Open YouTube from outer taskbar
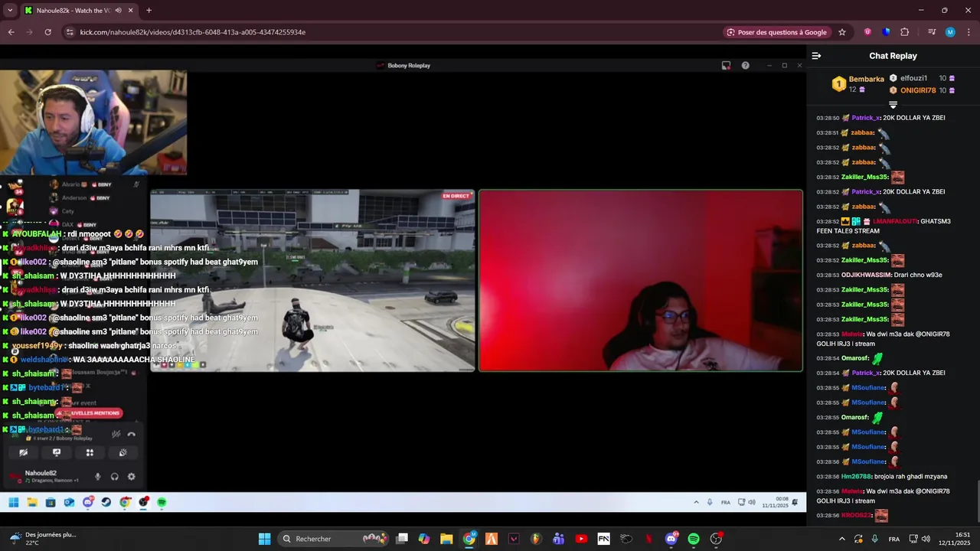Image resolution: width=980 pixels, height=551 pixels. click(581, 539)
